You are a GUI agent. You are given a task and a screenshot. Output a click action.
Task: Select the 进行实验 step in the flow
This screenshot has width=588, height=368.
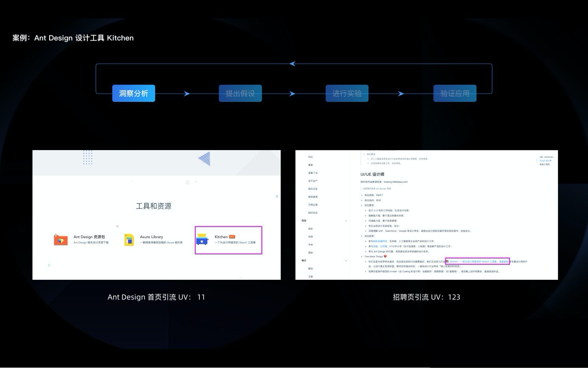point(347,93)
